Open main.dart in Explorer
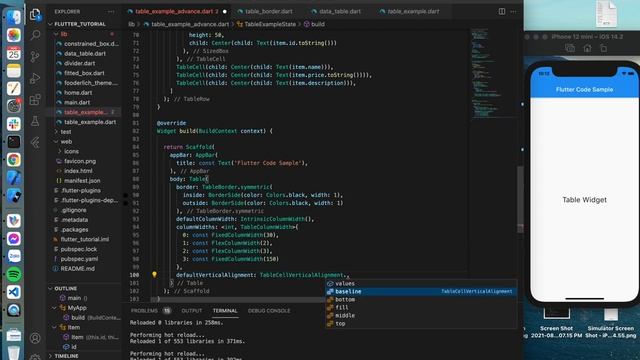 click(x=77, y=102)
